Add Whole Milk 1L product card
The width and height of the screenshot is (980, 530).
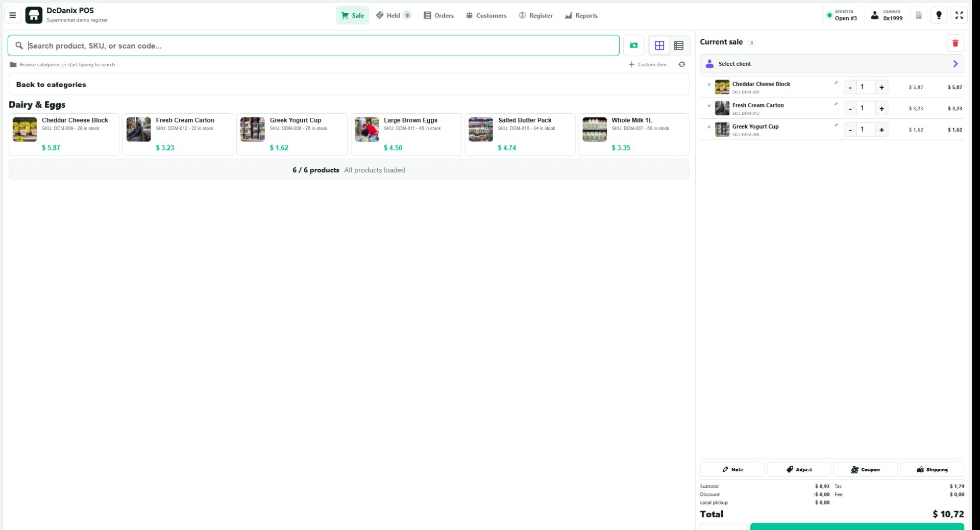[633, 135]
